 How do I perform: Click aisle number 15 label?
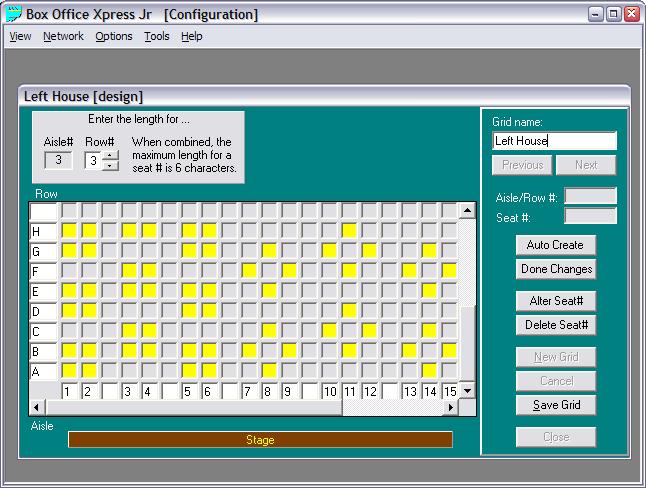(x=449, y=391)
